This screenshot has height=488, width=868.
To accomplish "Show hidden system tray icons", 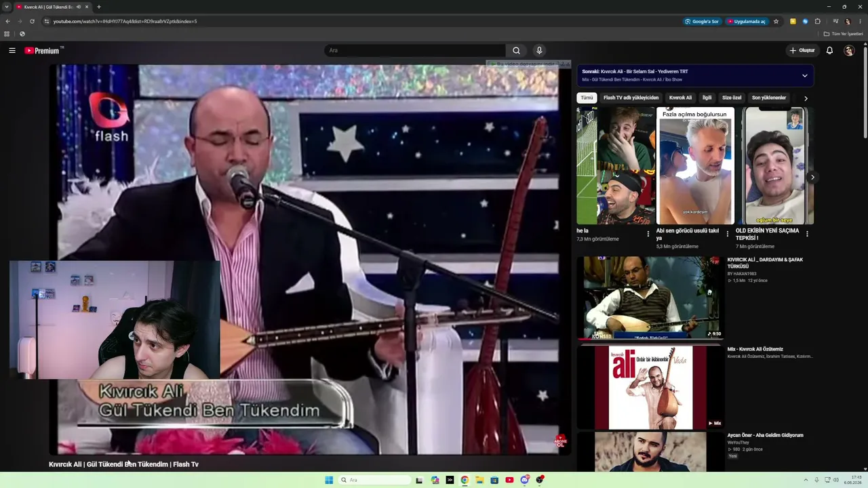I will (x=806, y=480).
